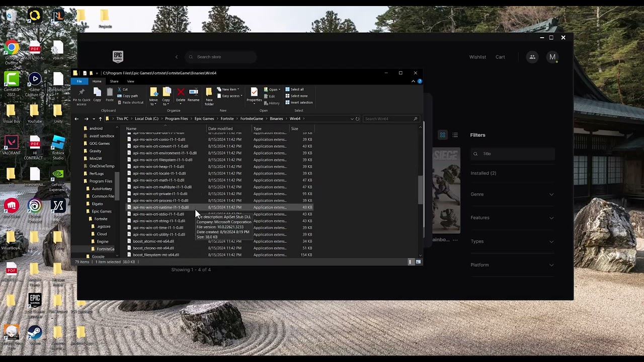
Task: Pin folder to Quick access
Action: point(82,96)
